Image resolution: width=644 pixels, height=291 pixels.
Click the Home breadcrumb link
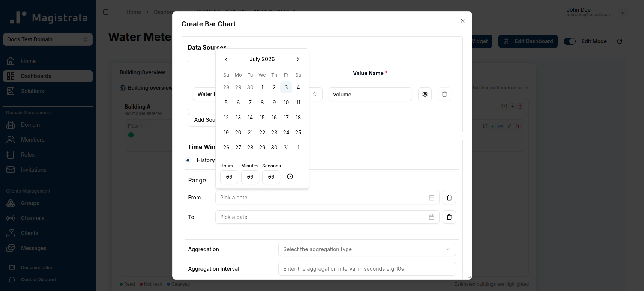[x=134, y=12]
